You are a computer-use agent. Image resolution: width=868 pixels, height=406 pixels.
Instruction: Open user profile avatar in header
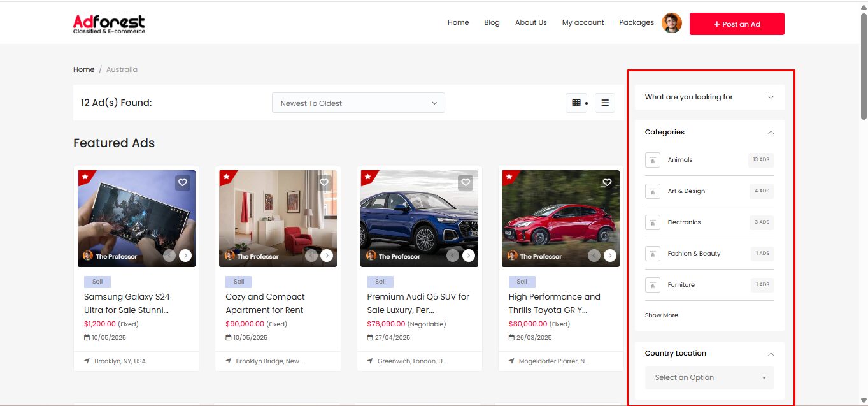click(x=672, y=24)
